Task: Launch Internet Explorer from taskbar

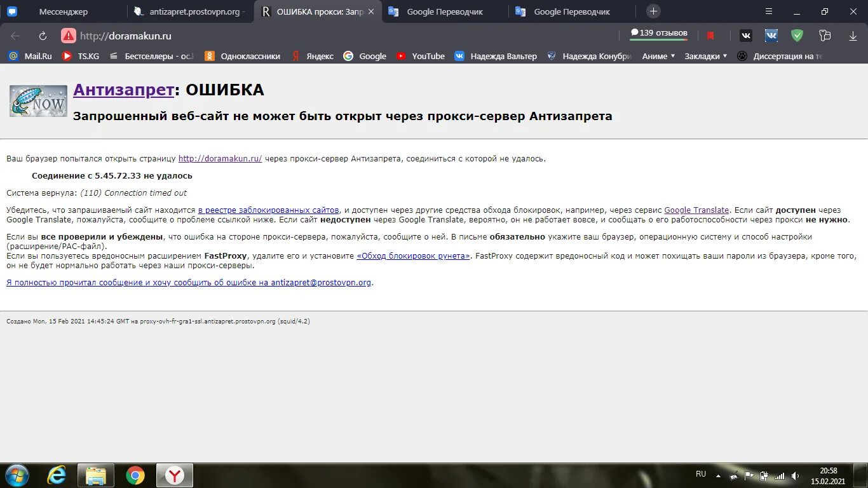Action: pos(57,475)
